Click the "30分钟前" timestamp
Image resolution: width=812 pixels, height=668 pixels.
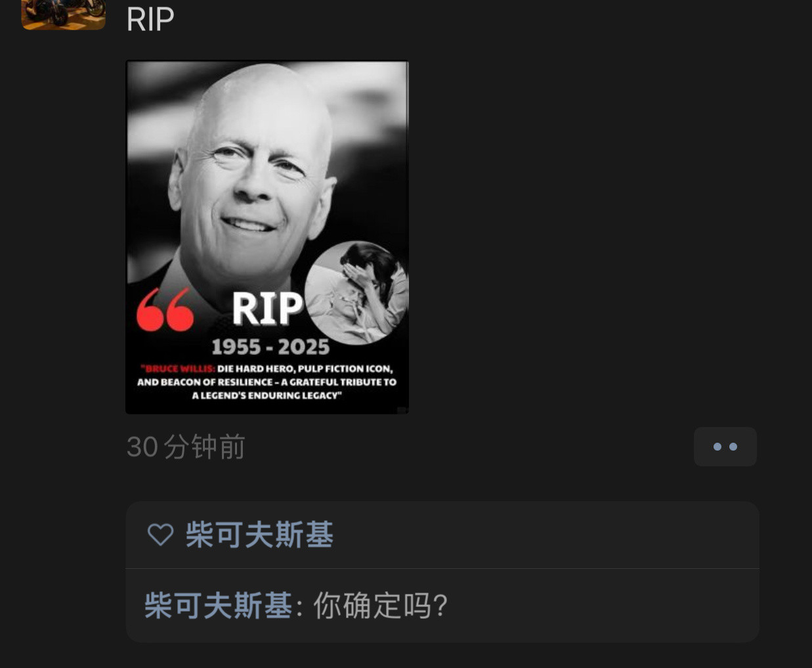[x=186, y=447]
